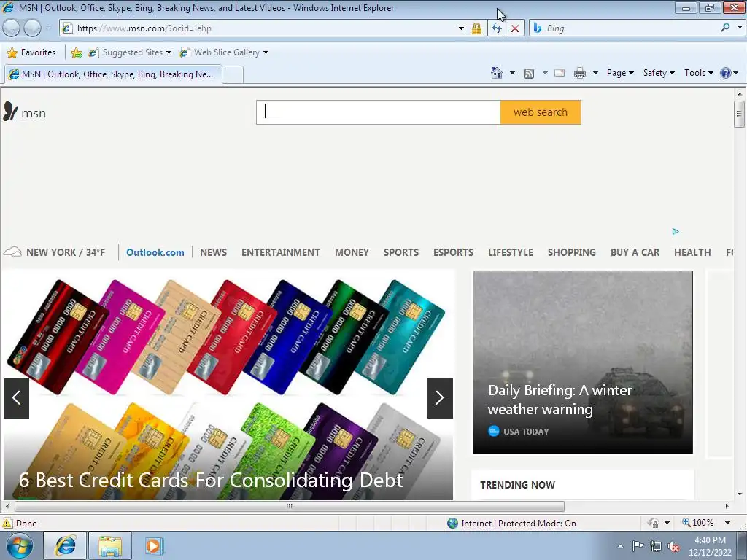Show hidden tray icons arrow
Screen dimensions: 747x560
pos(620,546)
